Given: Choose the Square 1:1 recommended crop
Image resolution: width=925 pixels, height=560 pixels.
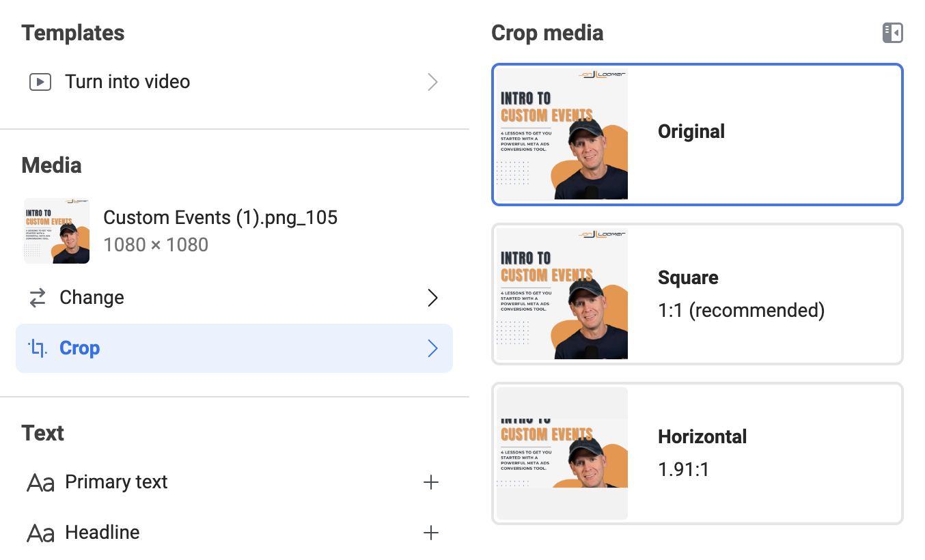Looking at the screenshot, I should (696, 294).
